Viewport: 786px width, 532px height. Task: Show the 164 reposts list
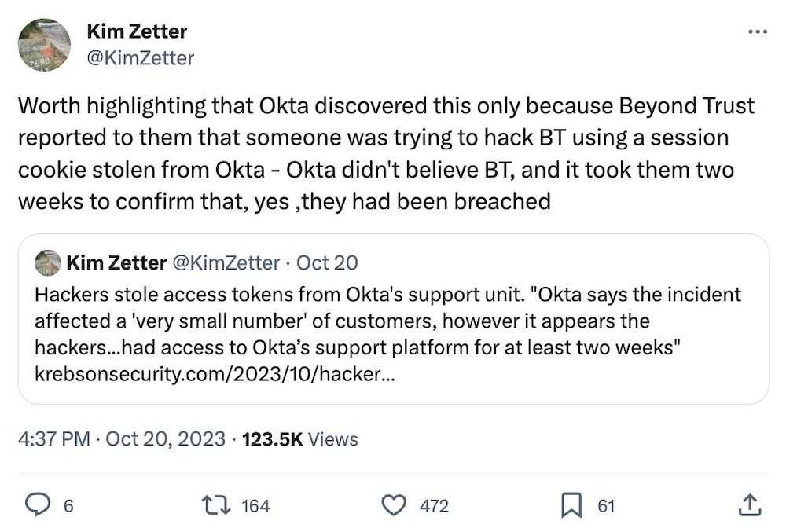(x=254, y=507)
